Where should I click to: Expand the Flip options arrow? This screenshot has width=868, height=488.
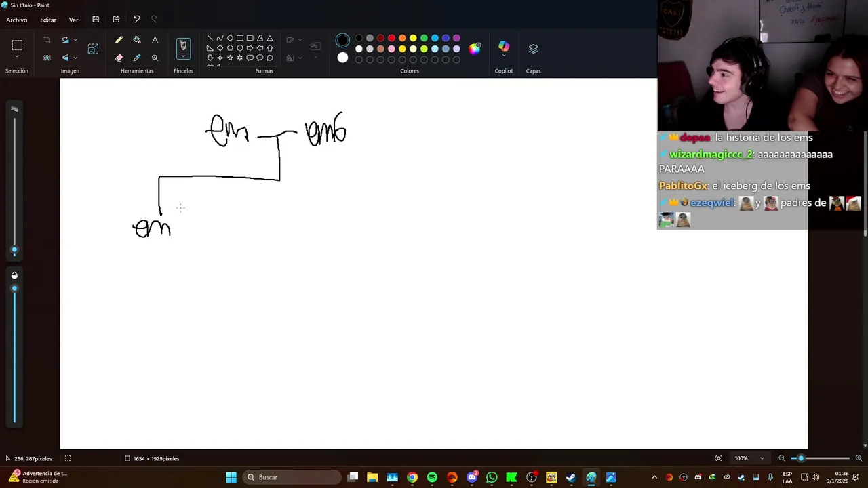(75, 58)
